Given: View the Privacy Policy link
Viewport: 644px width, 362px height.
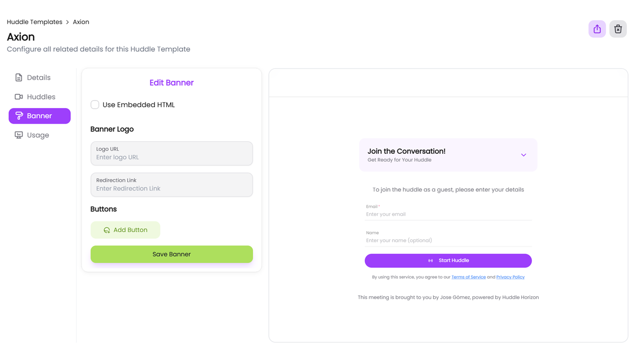Looking at the screenshot, I should 510,277.
